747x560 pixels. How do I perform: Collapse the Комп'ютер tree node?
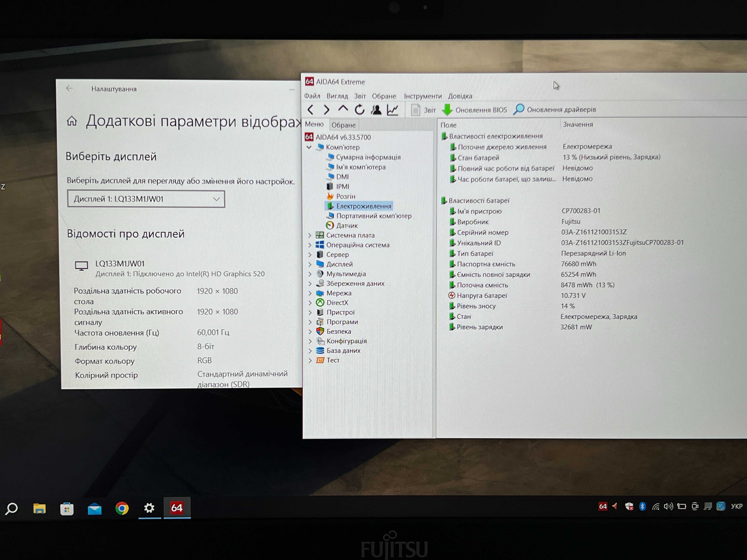click(x=309, y=147)
